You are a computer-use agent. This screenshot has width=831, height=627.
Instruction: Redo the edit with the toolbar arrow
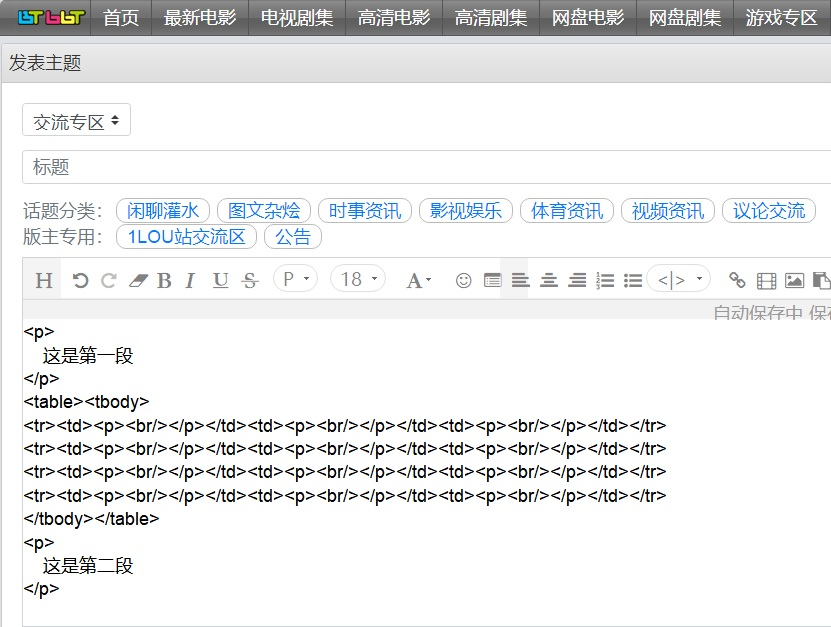point(109,280)
